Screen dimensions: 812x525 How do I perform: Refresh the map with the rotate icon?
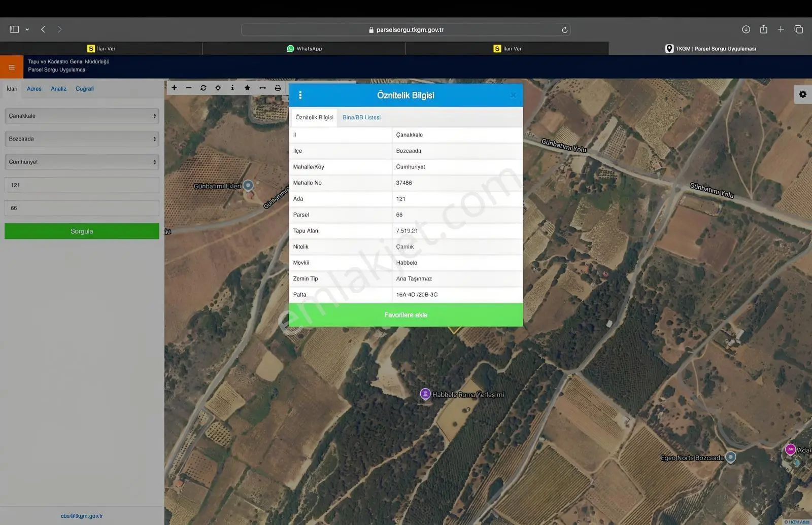click(x=204, y=88)
